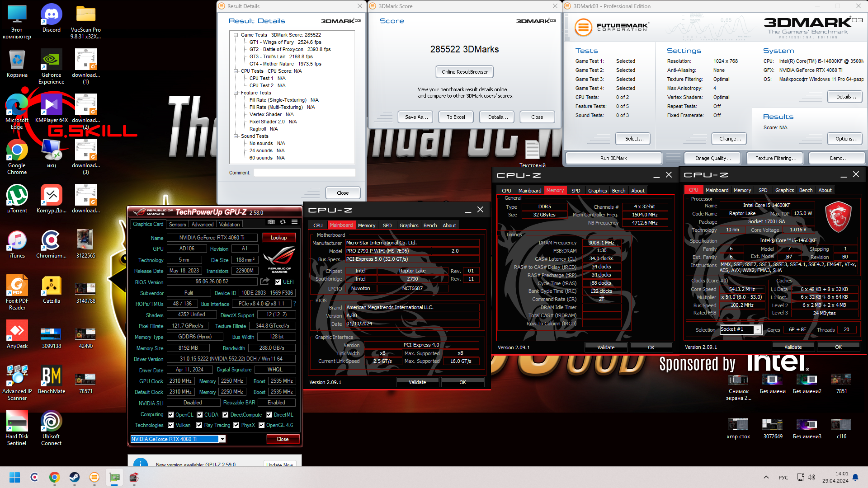Open the notifications bell in the taskbar
The height and width of the screenshot is (488, 868).
point(855,477)
